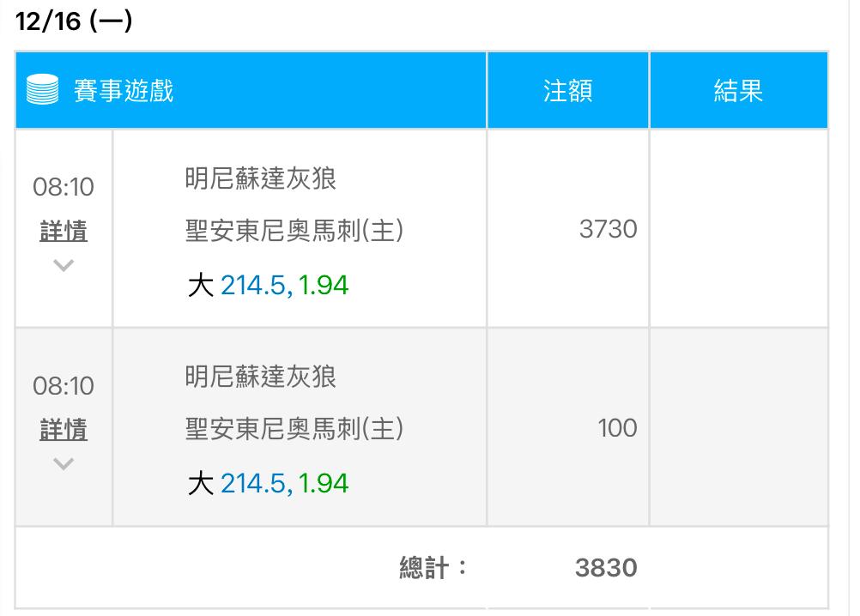The height and width of the screenshot is (616, 860).
Task: Expand chevron under second row's 詳情
Action: point(64,464)
